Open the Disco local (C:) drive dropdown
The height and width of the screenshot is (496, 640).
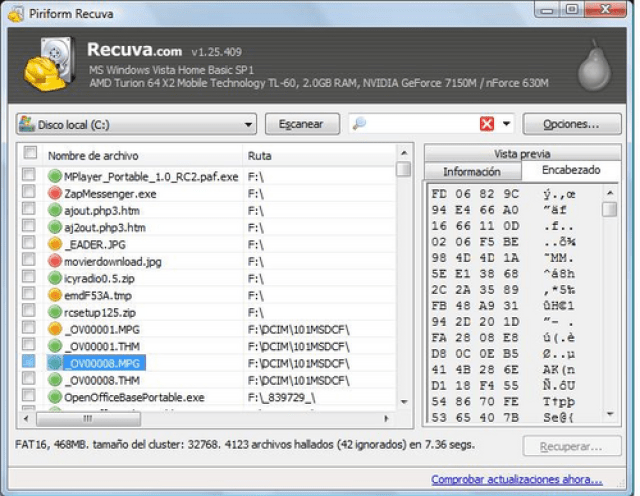click(x=249, y=124)
